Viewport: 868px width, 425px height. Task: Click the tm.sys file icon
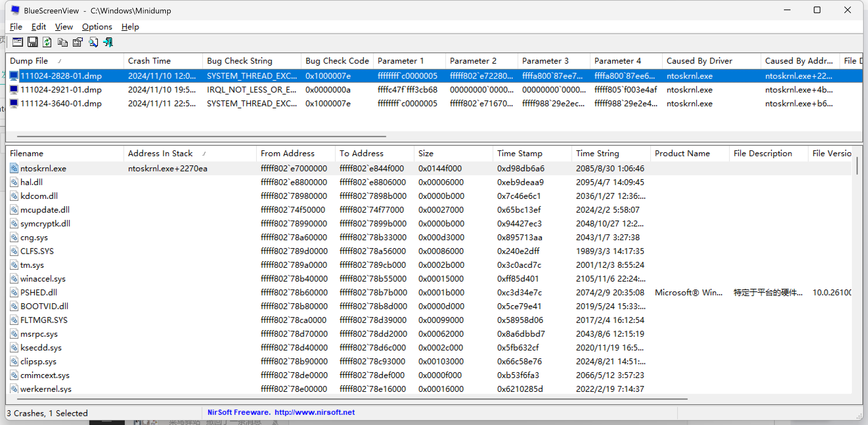coord(14,265)
